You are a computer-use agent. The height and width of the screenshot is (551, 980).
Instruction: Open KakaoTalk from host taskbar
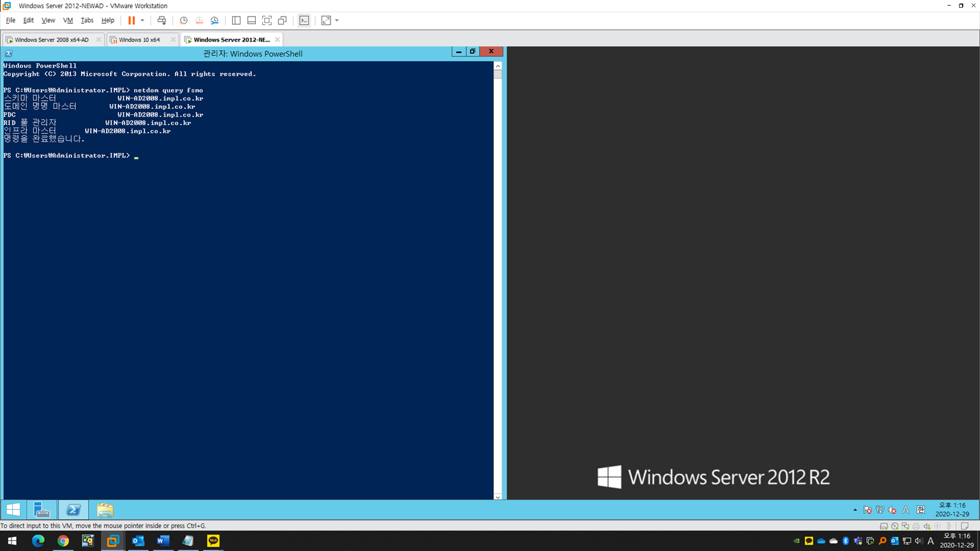pyautogui.click(x=213, y=541)
